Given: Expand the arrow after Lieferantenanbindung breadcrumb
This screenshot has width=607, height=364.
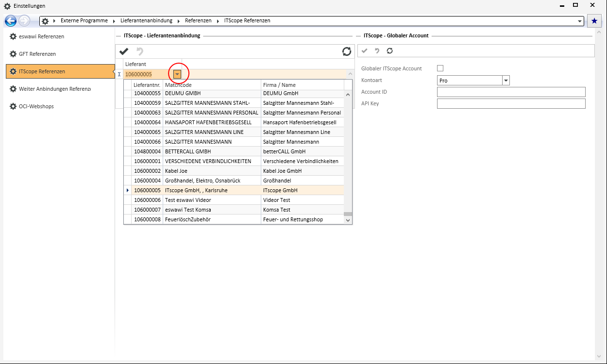Looking at the screenshot, I should [x=178, y=21].
